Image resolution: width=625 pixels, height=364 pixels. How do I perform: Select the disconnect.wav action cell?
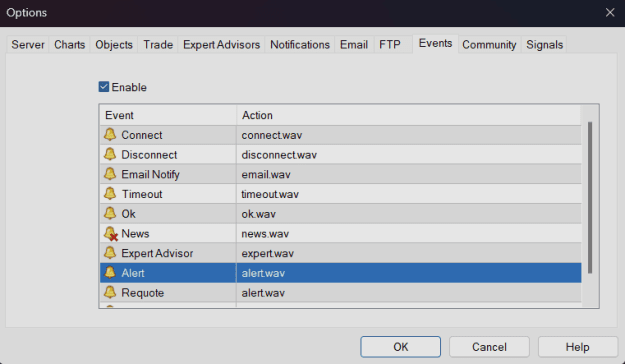[409, 154]
